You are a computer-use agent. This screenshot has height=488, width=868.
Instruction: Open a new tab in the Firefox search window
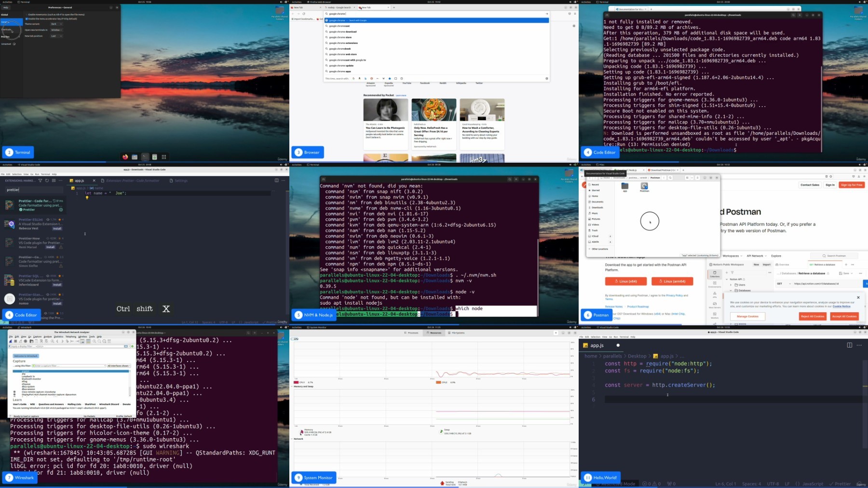coord(394,7)
